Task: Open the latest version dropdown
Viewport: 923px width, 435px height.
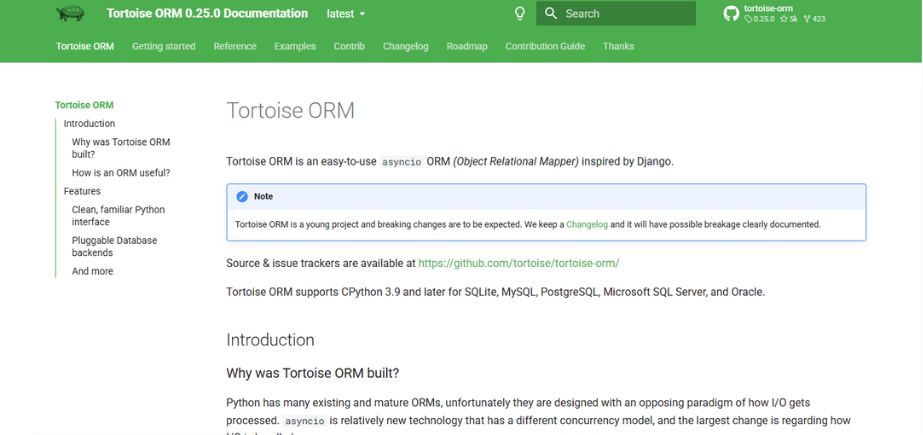Action: (x=346, y=14)
